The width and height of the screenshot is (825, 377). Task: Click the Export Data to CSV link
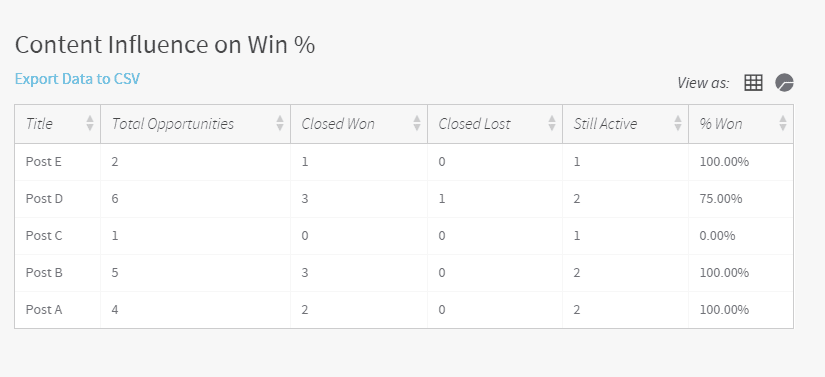click(77, 79)
